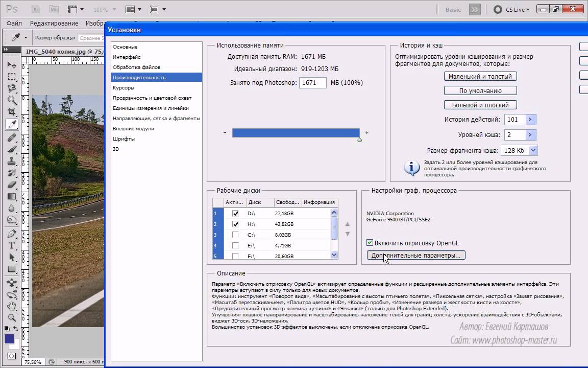Select the Brush tool
This screenshot has height=368, width=588.
pos(12,149)
